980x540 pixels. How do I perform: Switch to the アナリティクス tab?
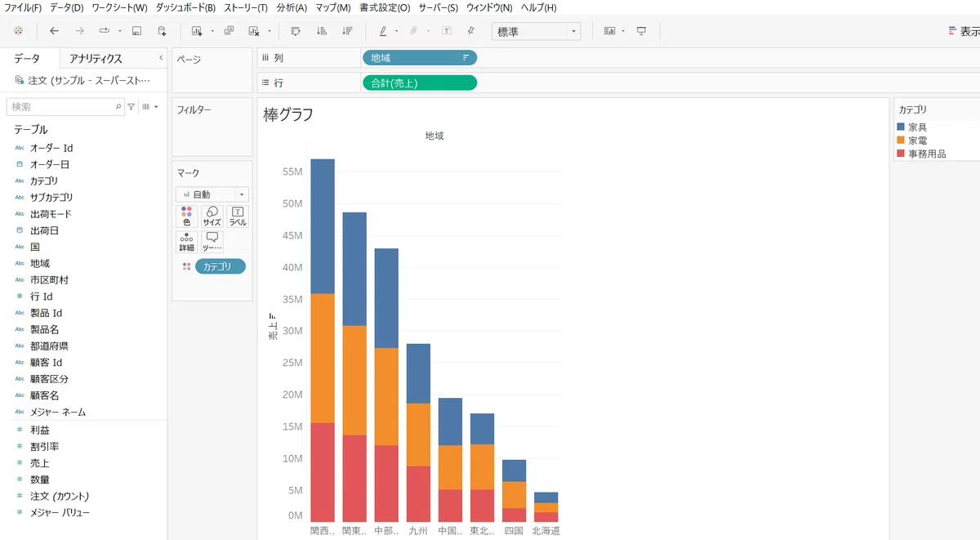coord(96,59)
